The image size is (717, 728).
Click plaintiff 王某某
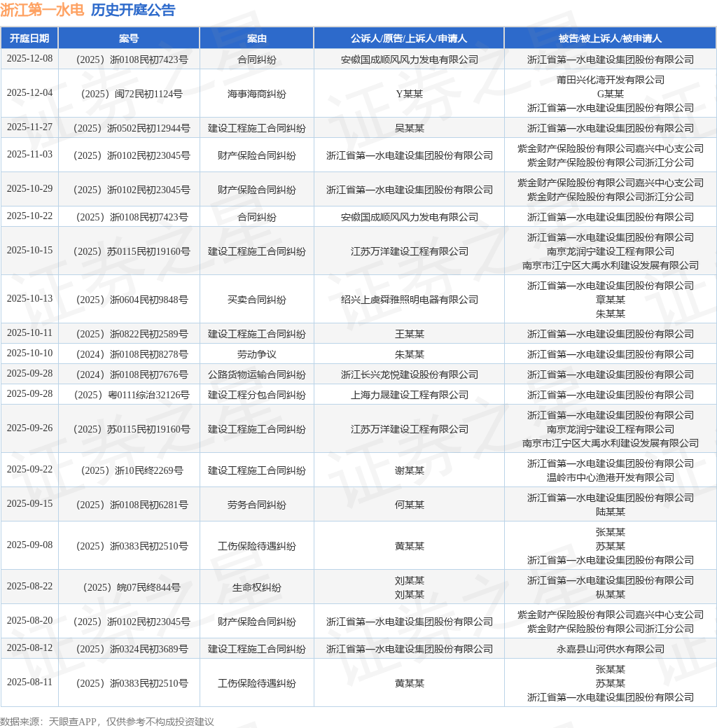coord(409,335)
